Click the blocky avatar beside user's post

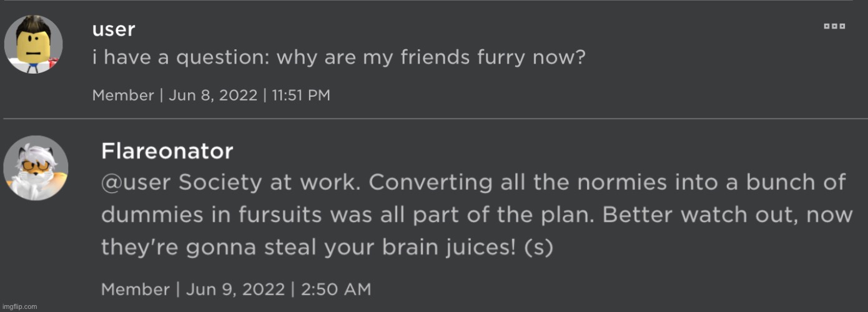pos(34,44)
